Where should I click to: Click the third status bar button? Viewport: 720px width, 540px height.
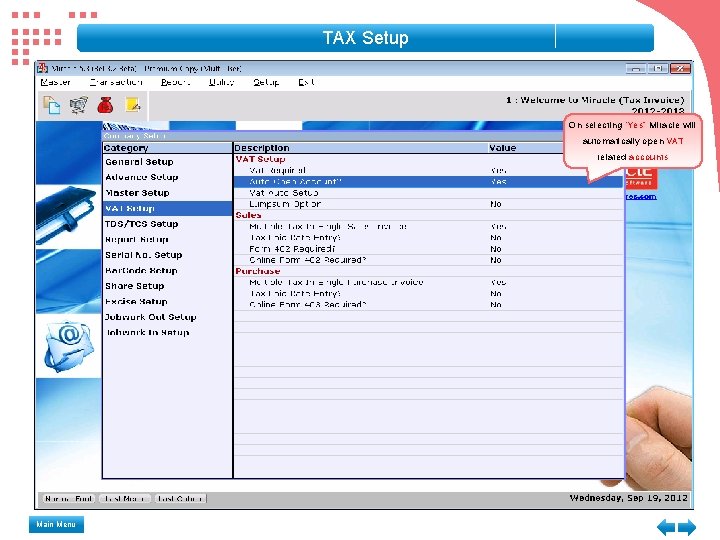(x=180, y=498)
